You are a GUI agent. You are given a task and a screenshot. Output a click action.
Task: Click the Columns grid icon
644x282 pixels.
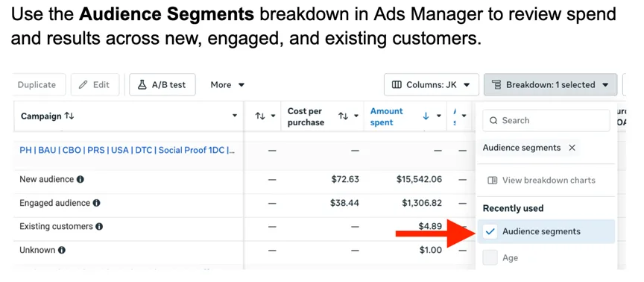click(x=397, y=85)
